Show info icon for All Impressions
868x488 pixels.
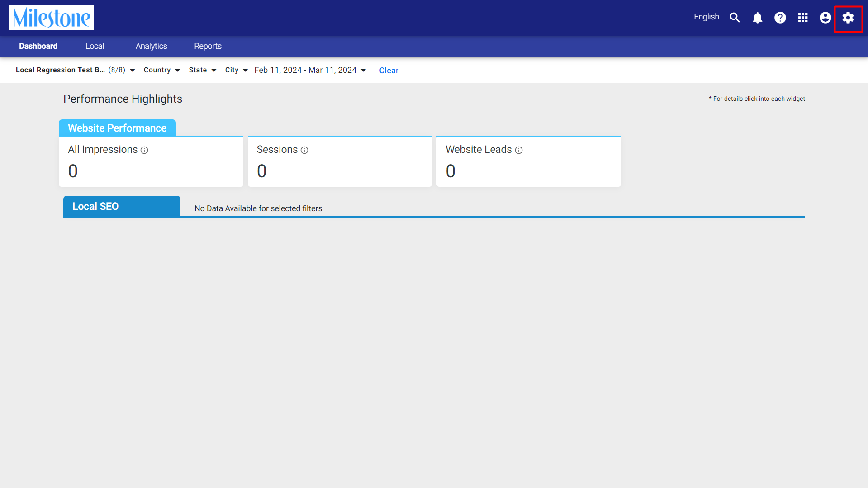(x=144, y=150)
